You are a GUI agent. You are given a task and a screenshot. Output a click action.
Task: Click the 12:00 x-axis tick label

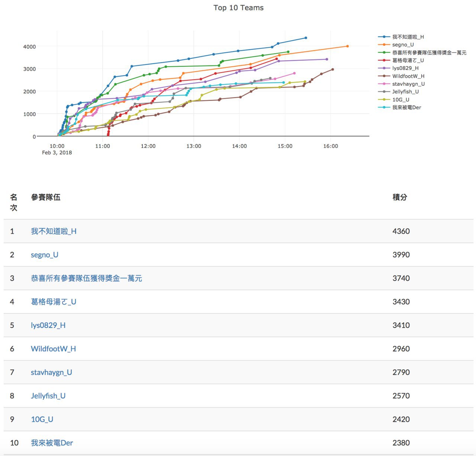pyautogui.click(x=148, y=146)
